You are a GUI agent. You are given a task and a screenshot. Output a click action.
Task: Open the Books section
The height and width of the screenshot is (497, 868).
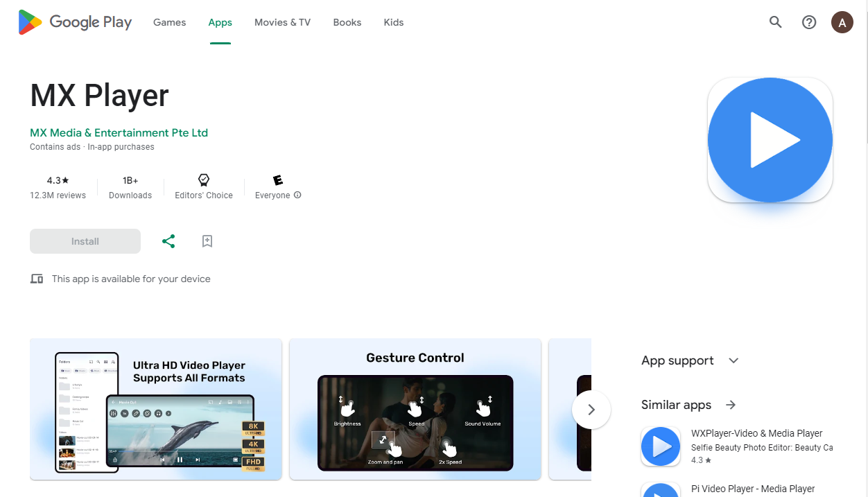click(x=347, y=21)
